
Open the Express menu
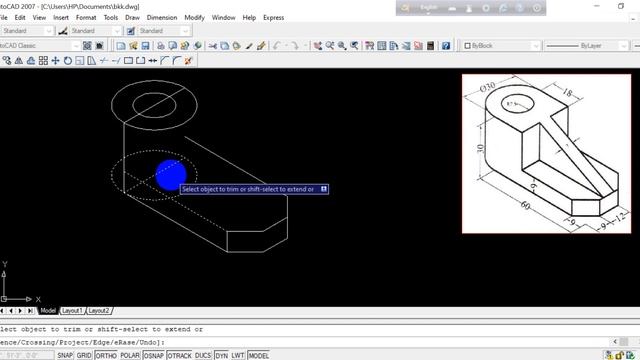click(273, 18)
